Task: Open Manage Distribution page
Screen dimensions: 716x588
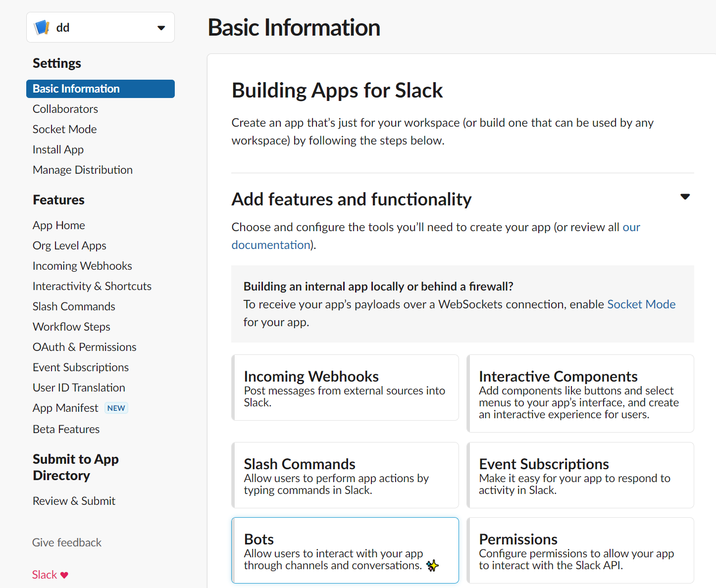Action: [x=83, y=170]
